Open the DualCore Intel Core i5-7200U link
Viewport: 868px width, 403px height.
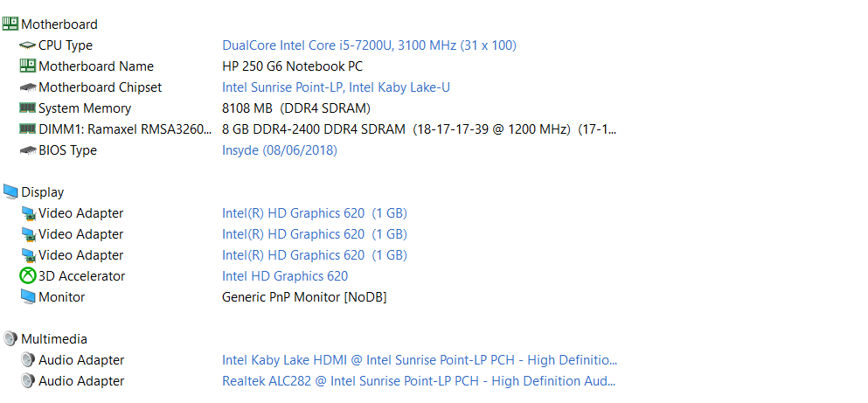pos(369,45)
